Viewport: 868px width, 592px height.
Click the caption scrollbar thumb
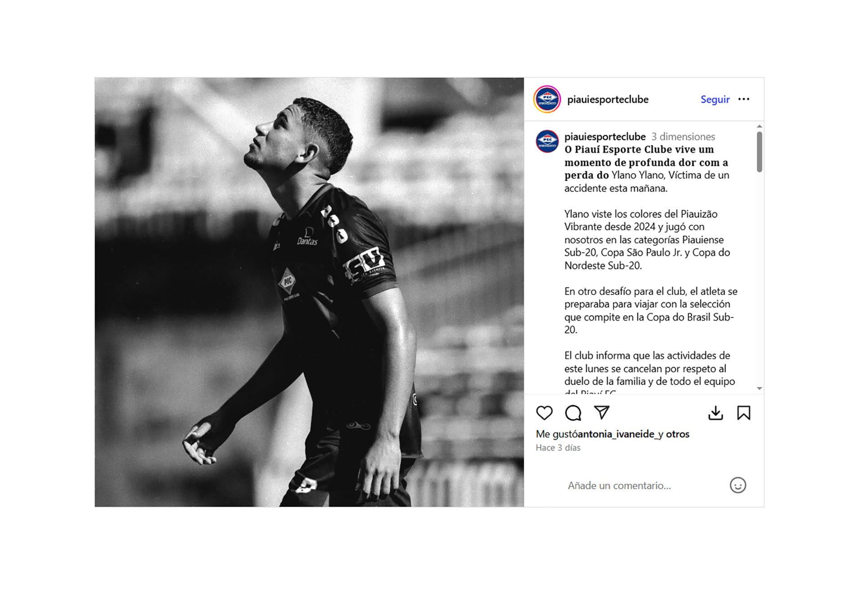click(759, 152)
